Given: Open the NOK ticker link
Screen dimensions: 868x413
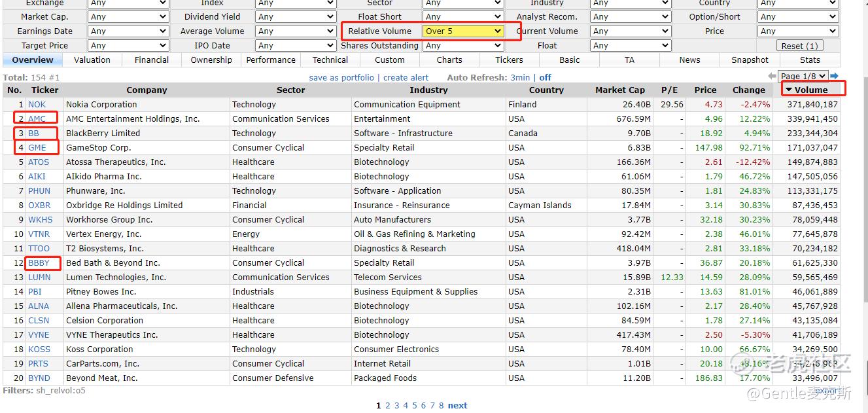Looking at the screenshot, I should click(x=37, y=104).
